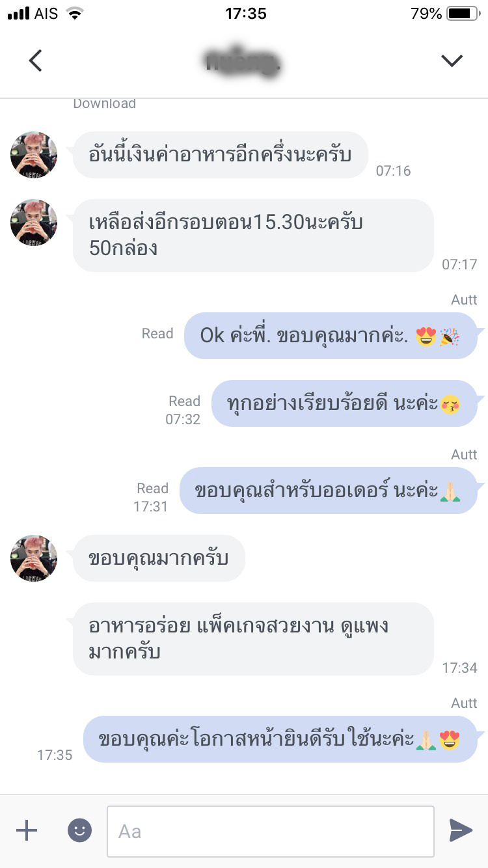Screen dimensions: 488x868
Task: Go back using the left arrow
Action: click(x=36, y=61)
